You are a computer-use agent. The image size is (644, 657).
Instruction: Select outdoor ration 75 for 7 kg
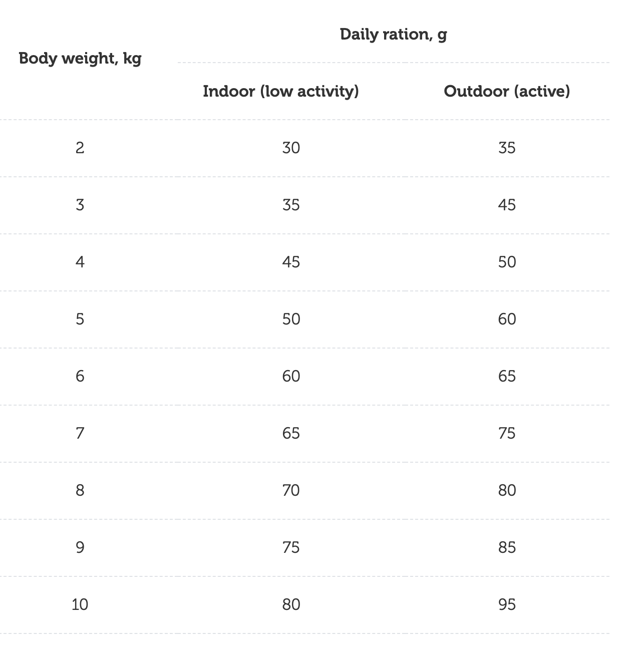[x=507, y=433]
